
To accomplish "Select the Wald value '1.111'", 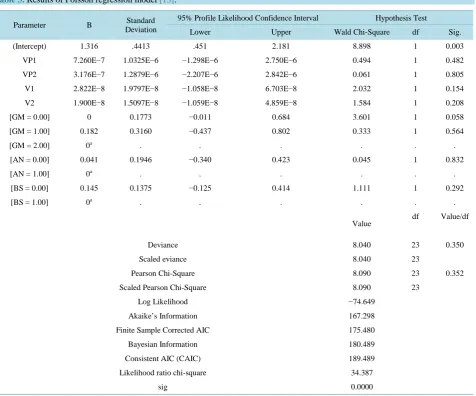I will 362,188.
